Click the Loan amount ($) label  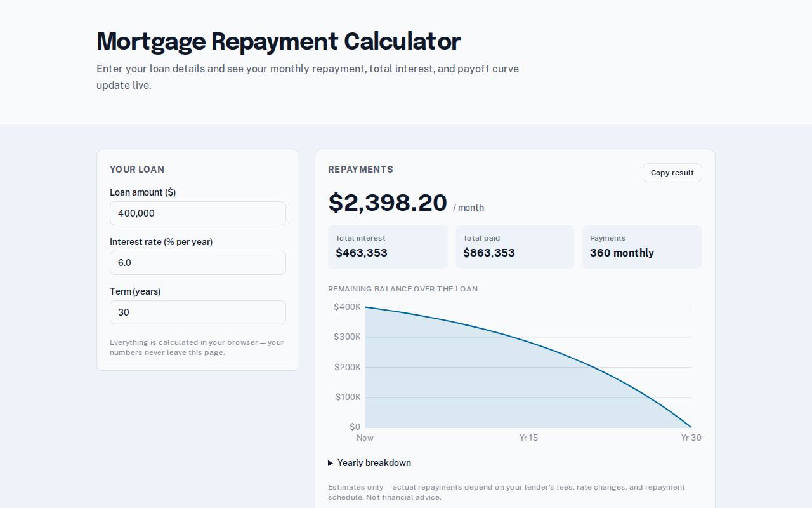coord(143,192)
